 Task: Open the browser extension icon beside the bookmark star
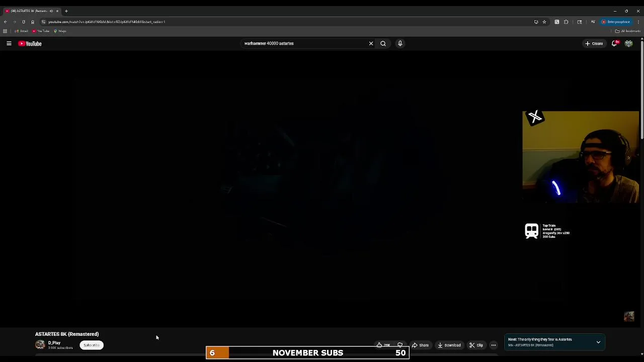(557, 22)
